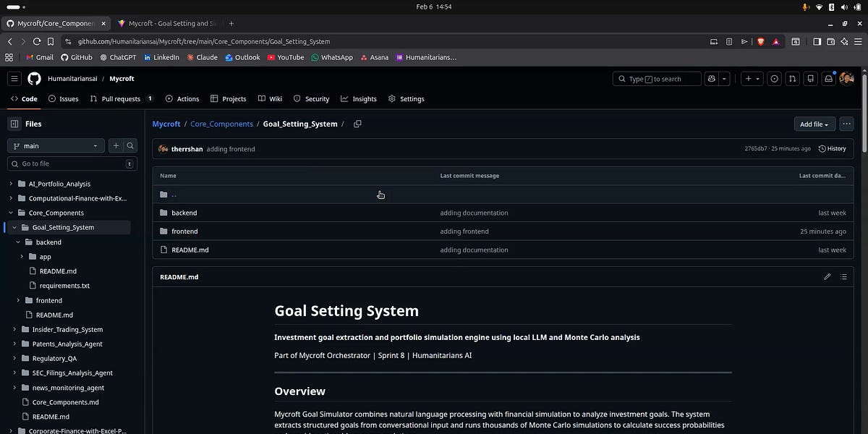Open the Add file dropdown button
The height and width of the screenshot is (434, 868).
815,124
